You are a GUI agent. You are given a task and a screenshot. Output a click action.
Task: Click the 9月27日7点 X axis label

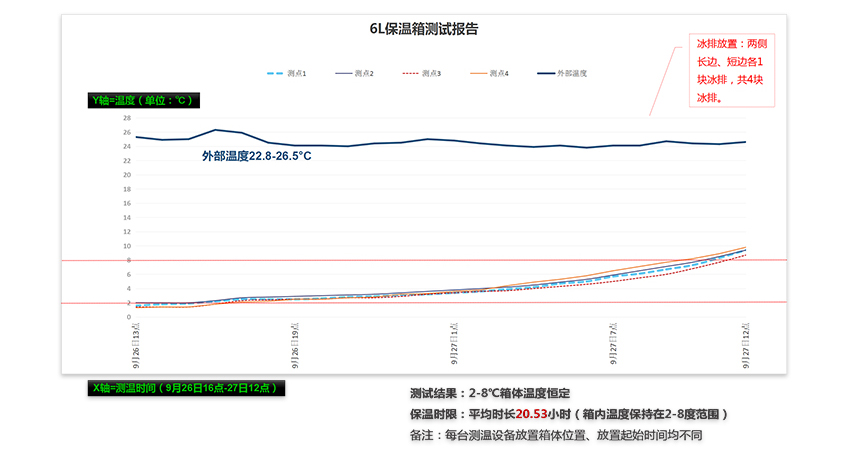613,343
